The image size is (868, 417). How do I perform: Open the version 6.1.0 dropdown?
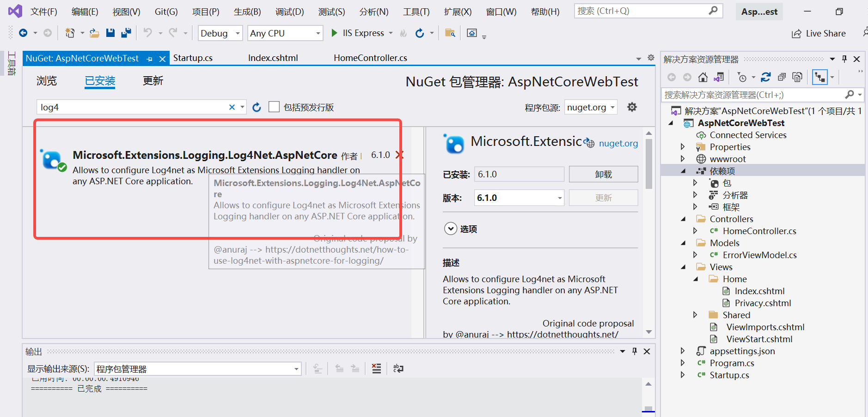click(x=519, y=198)
